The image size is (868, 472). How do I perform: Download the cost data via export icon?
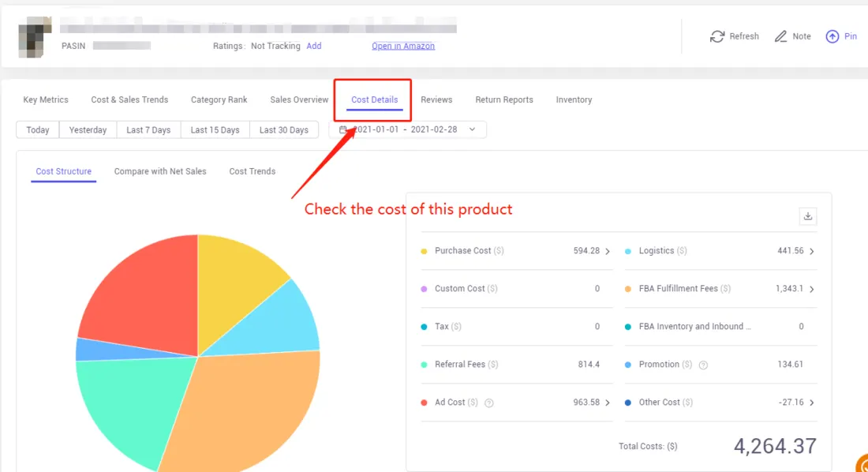[x=807, y=215]
